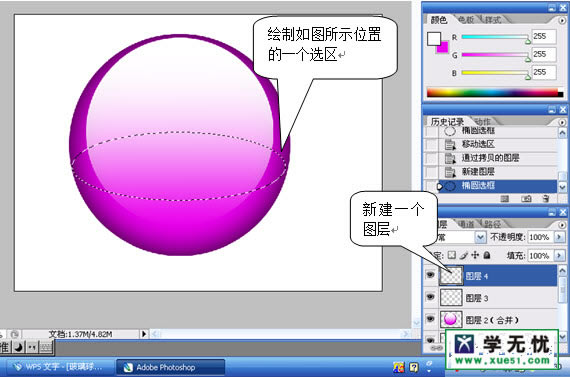Select the 新建图层 history state
This screenshot has height=377, width=570.
(x=497, y=172)
